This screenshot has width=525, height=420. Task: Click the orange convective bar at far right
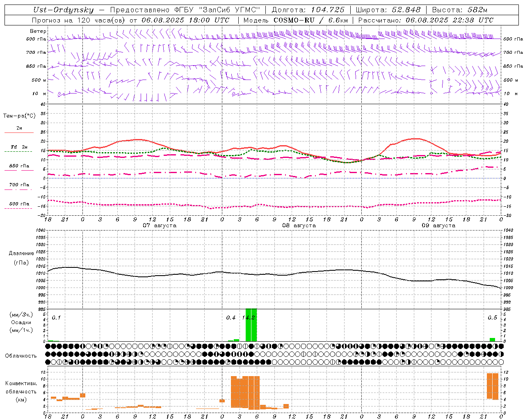493,386
